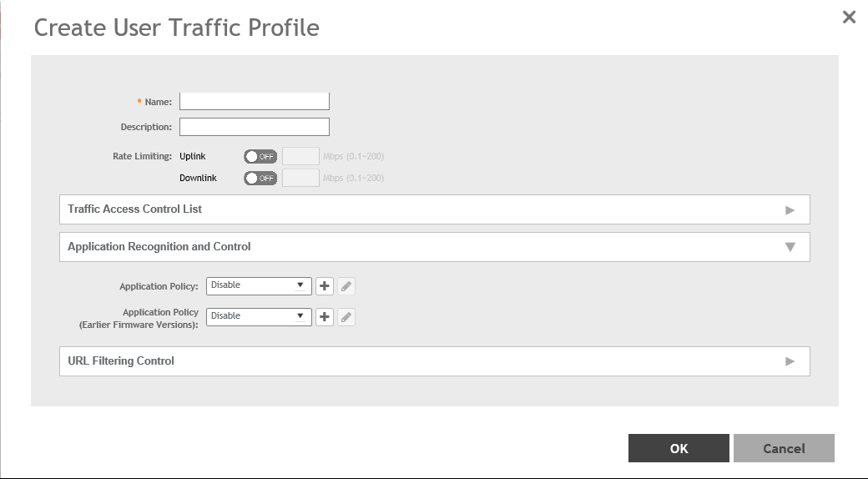
Task: Expand the Traffic Access Control List section
Action: pos(434,209)
